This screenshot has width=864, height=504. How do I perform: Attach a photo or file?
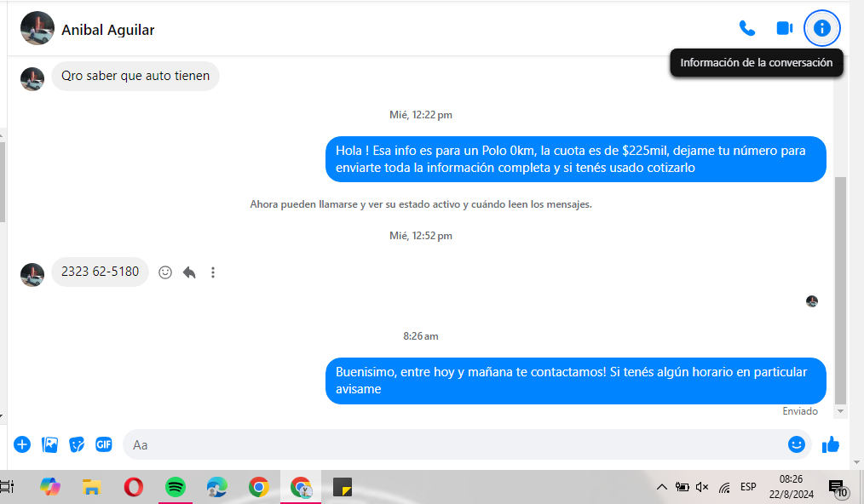coord(49,444)
